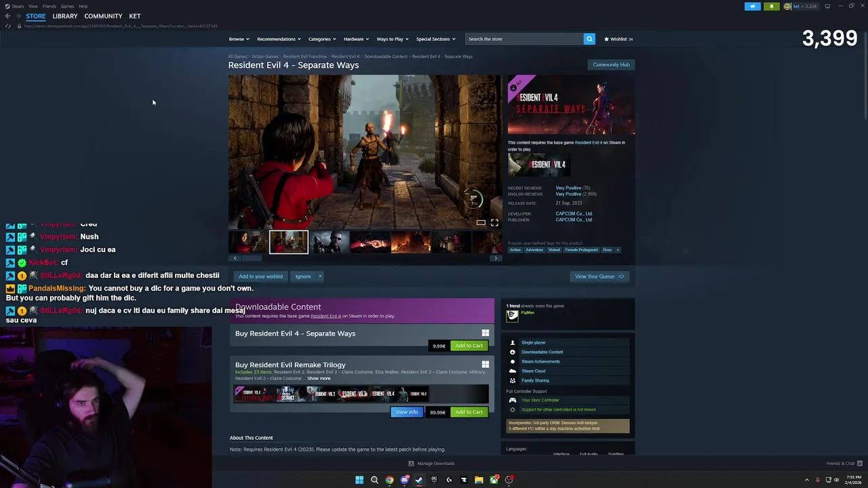Click the Single-player feature icon
Screen dimensions: 868x488
(513, 342)
